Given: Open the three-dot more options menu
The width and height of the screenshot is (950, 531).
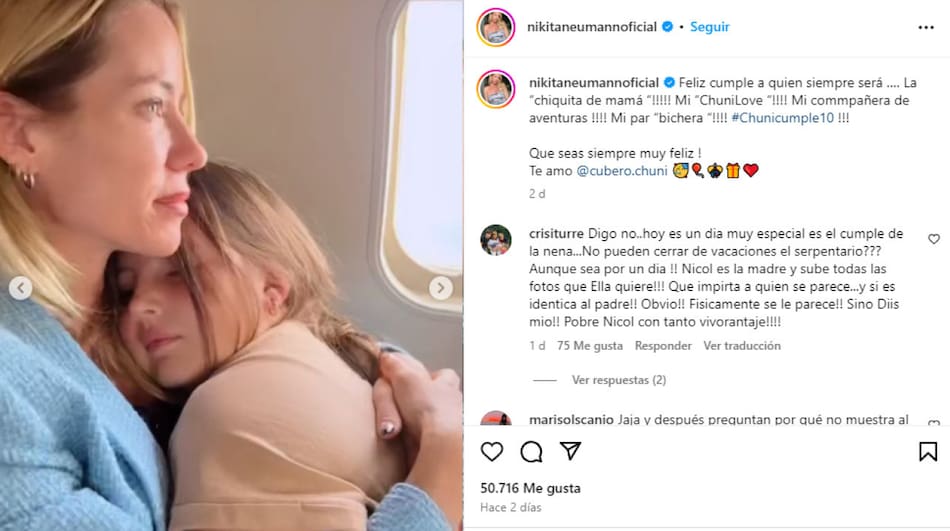Looking at the screenshot, I should (926, 27).
